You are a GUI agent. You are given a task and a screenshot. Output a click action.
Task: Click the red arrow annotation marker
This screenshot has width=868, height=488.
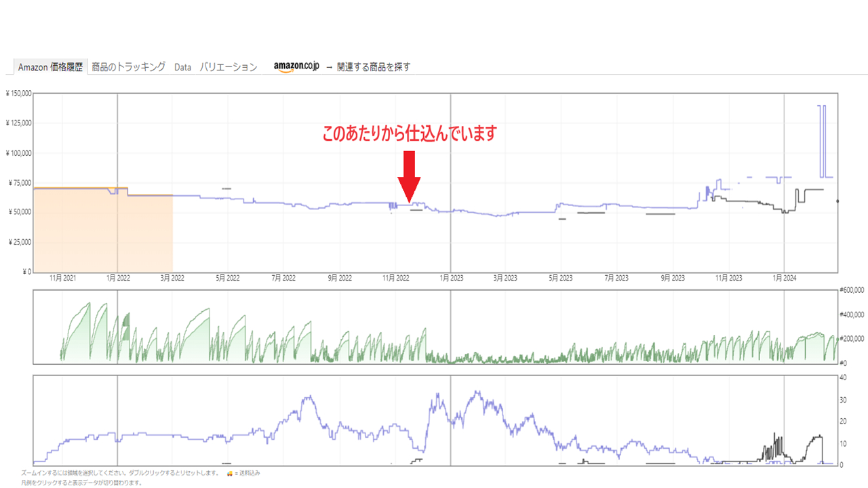[x=410, y=169]
